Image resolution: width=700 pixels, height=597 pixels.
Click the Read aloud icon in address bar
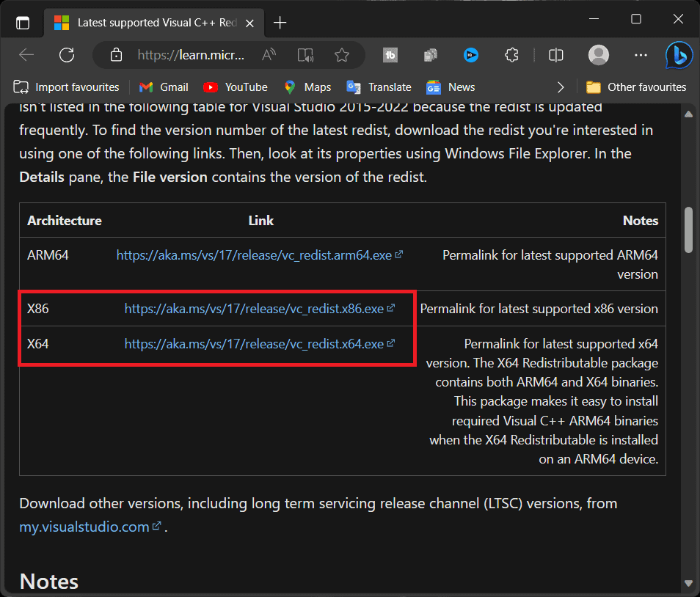click(269, 55)
